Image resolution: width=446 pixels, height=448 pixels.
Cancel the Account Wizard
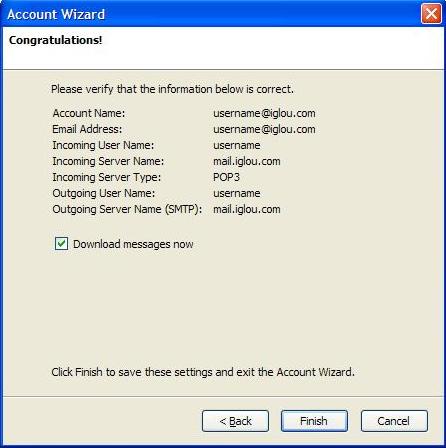[x=394, y=421]
